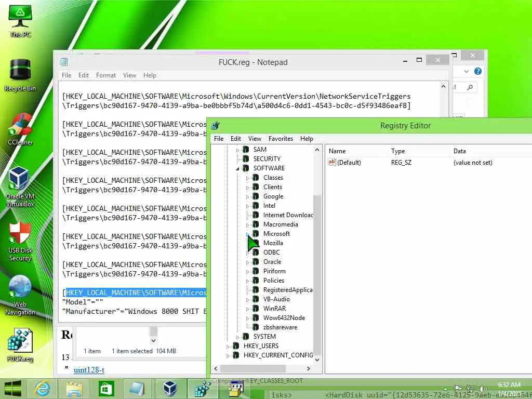Expand the Policies registry key
The width and height of the screenshot is (532, 399).
point(247,281)
